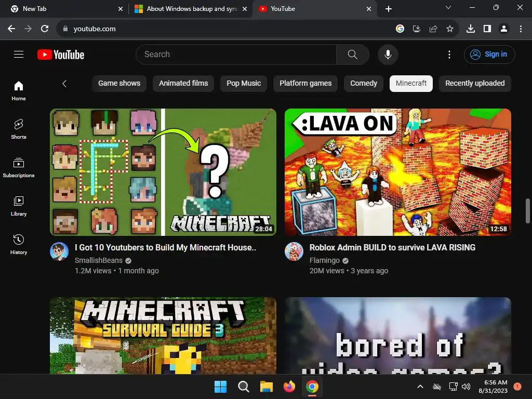
Task: Select the Platform games chip
Action: 305,84
